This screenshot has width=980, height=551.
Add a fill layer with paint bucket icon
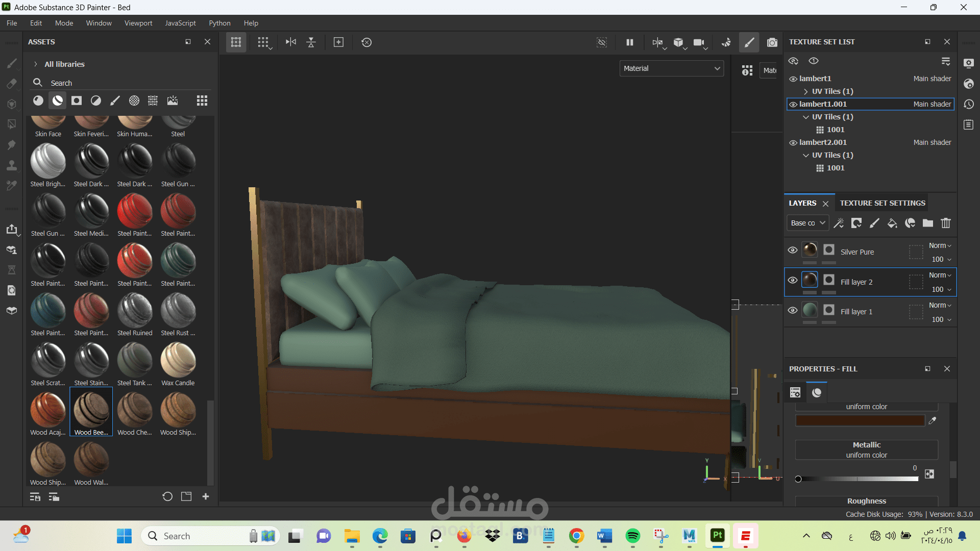click(892, 223)
